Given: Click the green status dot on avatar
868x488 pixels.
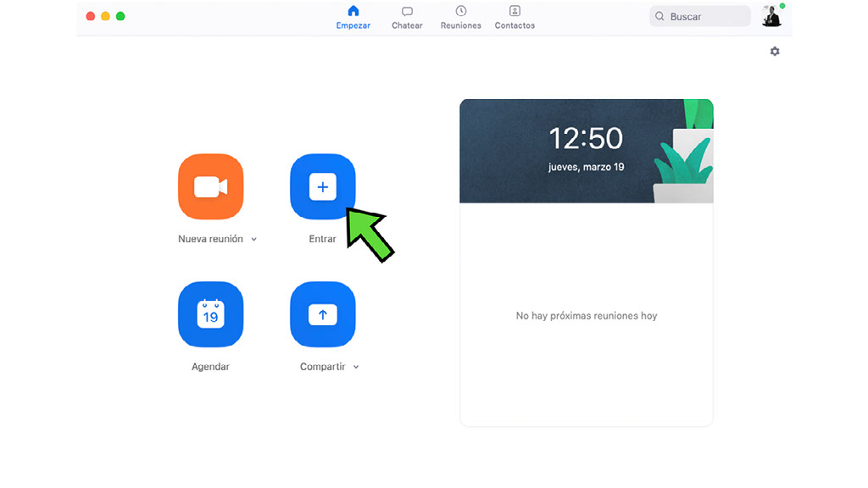Looking at the screenshot, I should point(782,6).
